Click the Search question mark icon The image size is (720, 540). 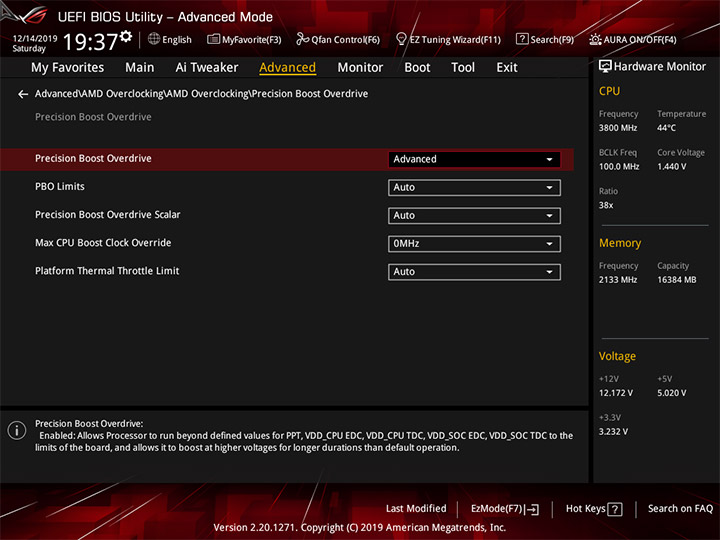[522, 39]
